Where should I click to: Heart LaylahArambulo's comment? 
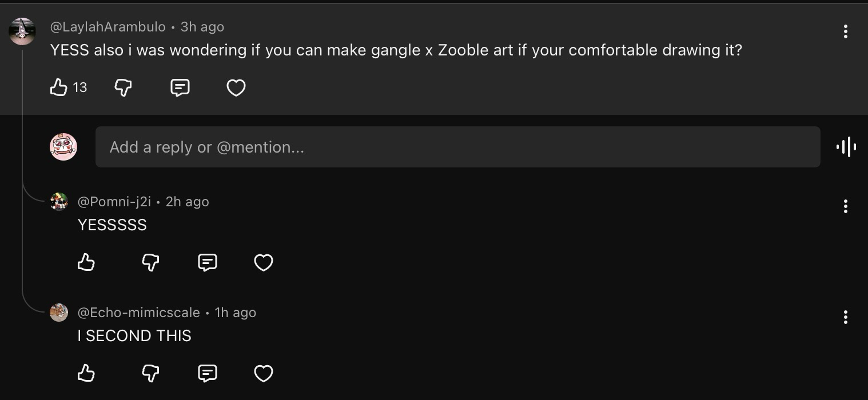pyautogui.click(x=236, y=87)
